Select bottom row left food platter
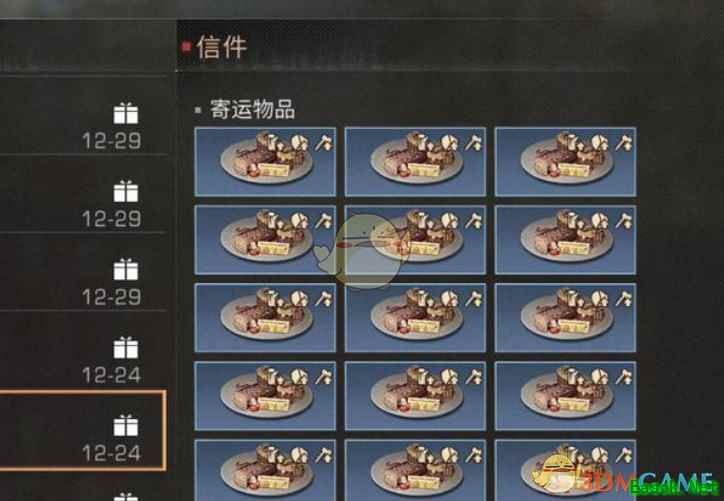The width and height of the screenshot is (724, 501). [265, 470]
